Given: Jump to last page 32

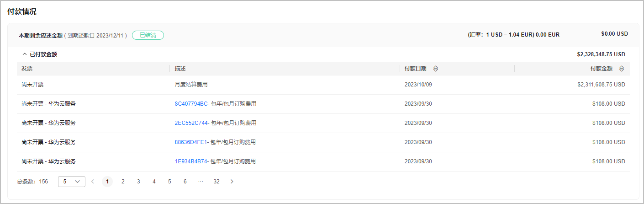Looking at the screenshot, I should 216,182.
